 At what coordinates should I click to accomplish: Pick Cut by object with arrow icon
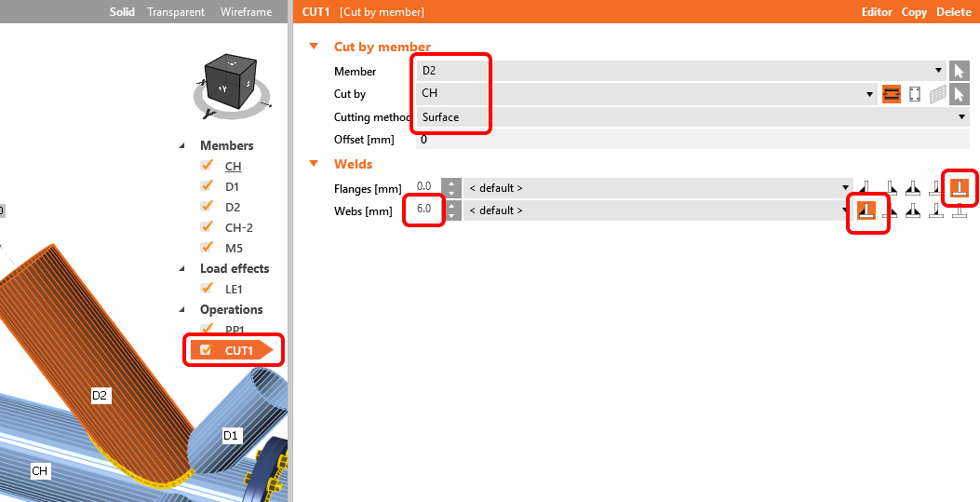pos(959,94)
